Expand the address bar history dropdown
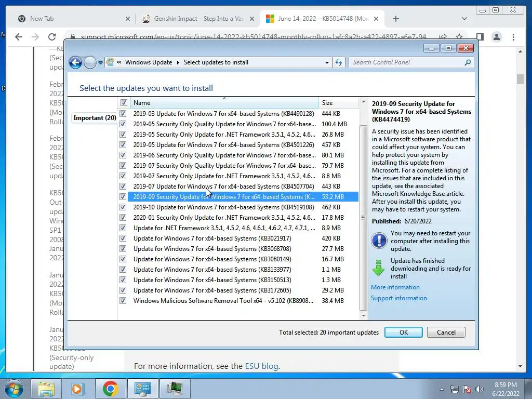This screenshot has width=532, height=399. (x=327, y=62)
